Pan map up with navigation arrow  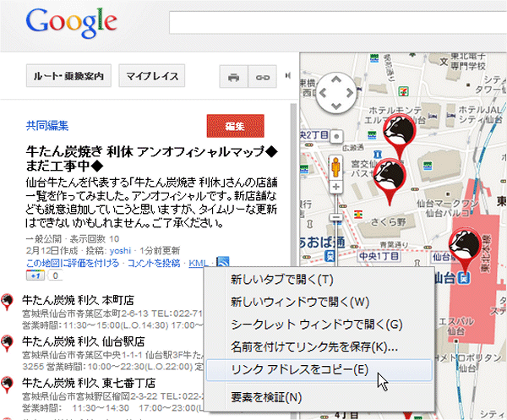pyautogui.click(x=336, y=79)
